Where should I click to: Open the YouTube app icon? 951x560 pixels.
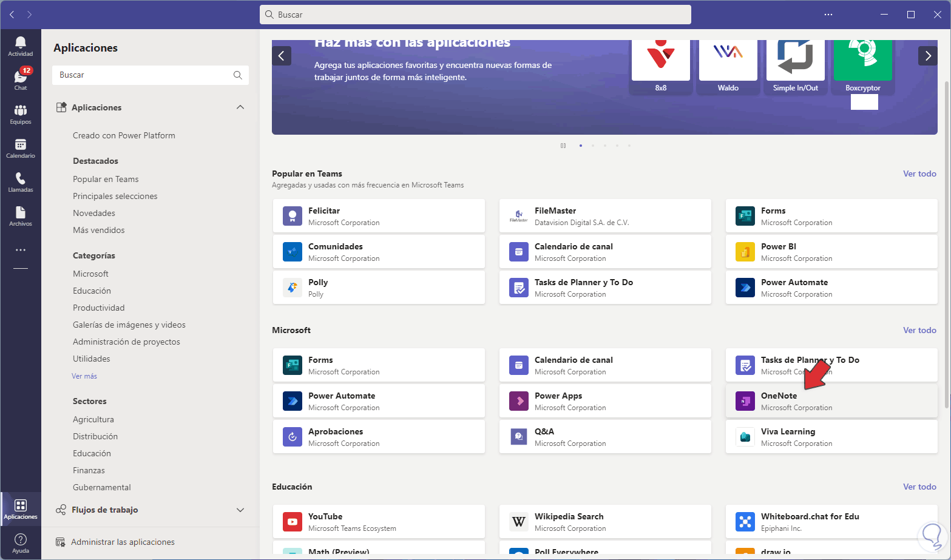click(293, 522)
